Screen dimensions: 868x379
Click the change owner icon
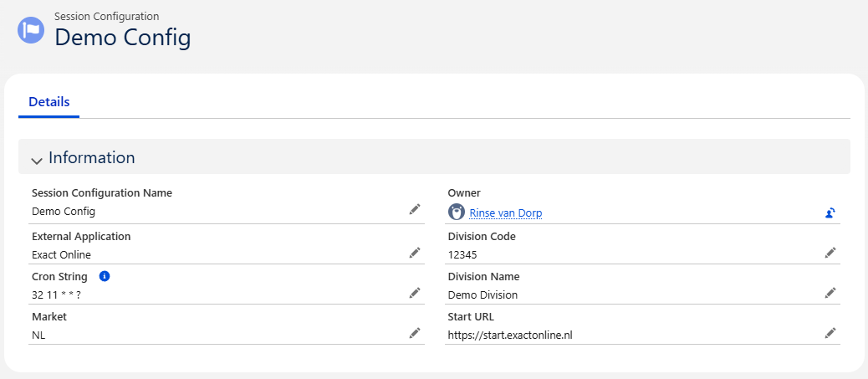pyautogui.click(x=830, y=213)
